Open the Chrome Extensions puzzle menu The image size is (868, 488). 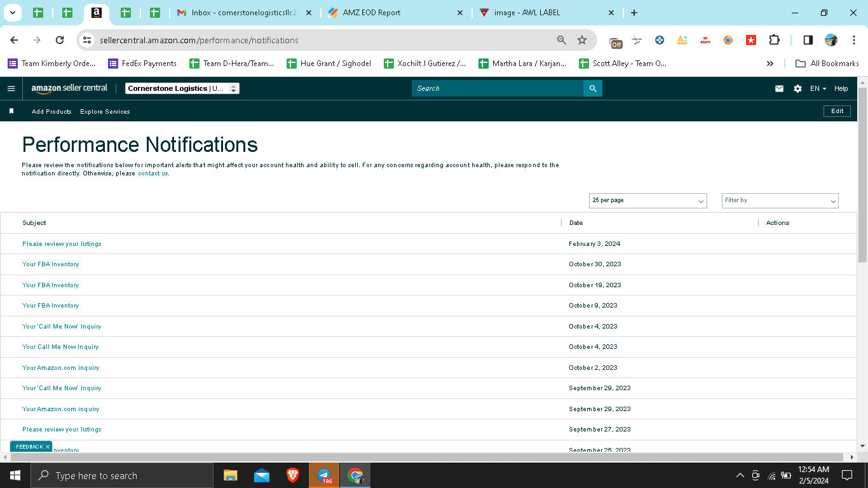pos(774,40)
